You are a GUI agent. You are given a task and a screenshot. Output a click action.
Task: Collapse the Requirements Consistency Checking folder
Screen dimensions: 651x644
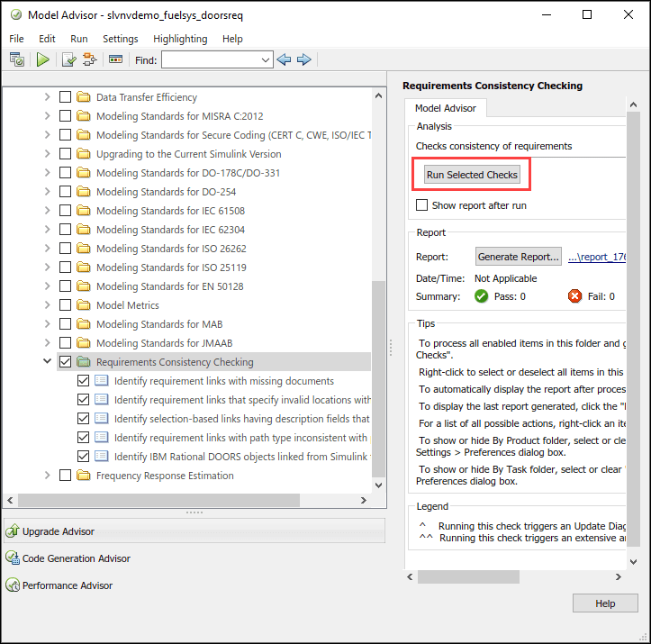point(48,361)
